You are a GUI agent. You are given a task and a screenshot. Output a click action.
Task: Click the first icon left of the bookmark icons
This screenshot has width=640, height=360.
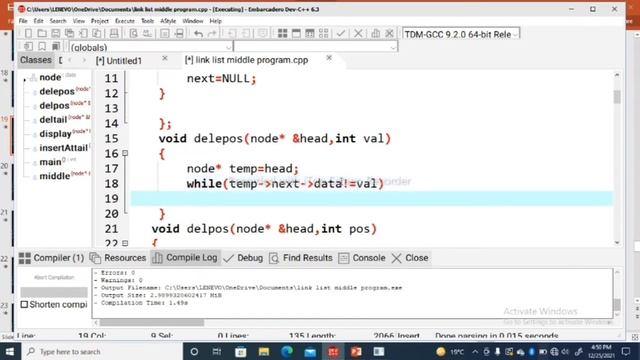(28, 47)
